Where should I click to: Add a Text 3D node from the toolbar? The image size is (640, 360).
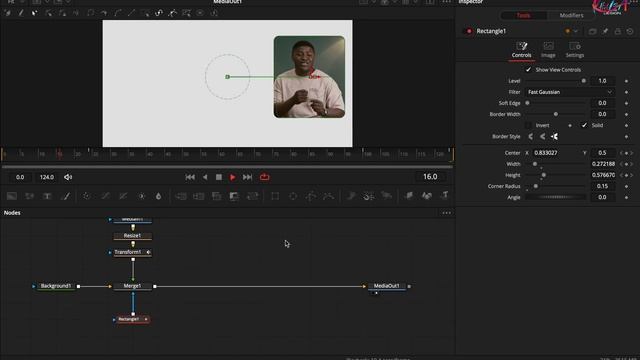pyautogui.click(x=444, y=196)
